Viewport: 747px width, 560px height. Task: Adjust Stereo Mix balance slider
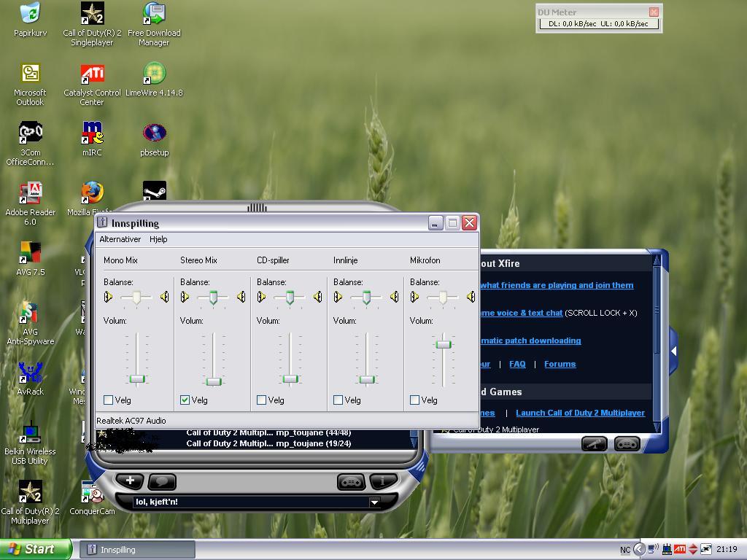[214, 297]
